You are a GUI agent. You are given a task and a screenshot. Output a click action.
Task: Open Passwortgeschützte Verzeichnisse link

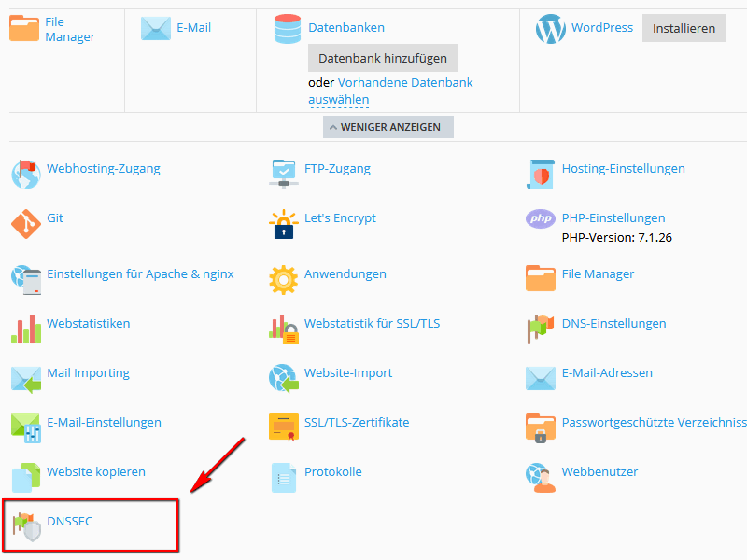653,423
